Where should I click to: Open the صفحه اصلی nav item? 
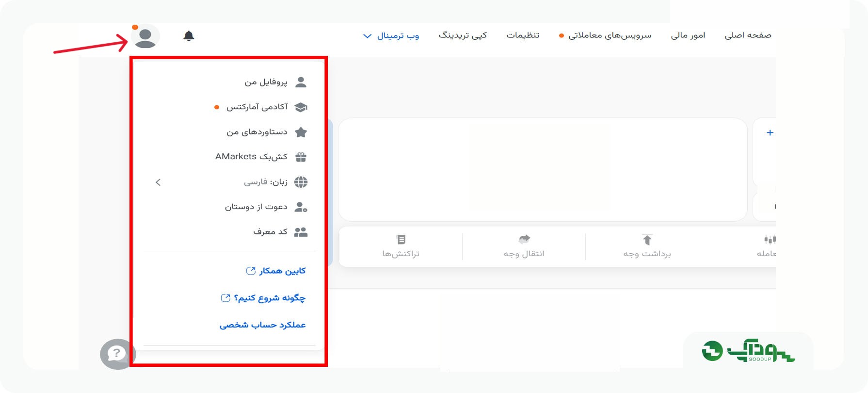click(x=748, y=35)
